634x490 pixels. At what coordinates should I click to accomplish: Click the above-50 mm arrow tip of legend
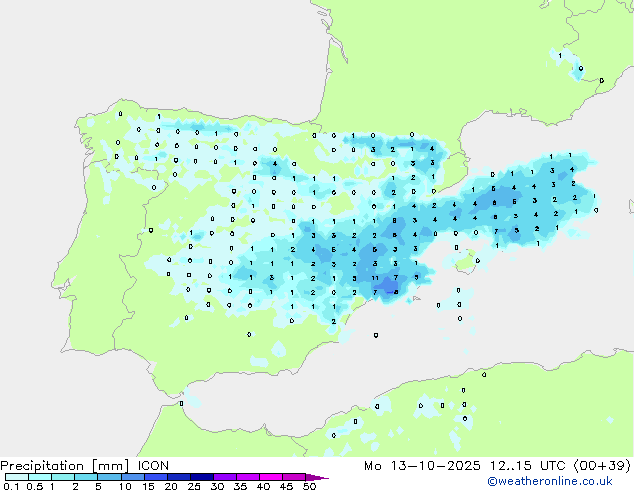pyautogui.click(x=317, y=477)
